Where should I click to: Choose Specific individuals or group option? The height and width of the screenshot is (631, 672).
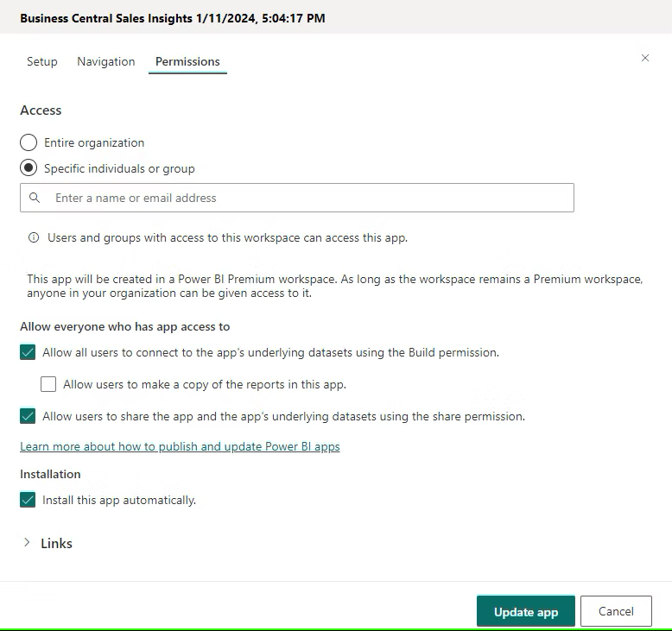tap(29, 168)
